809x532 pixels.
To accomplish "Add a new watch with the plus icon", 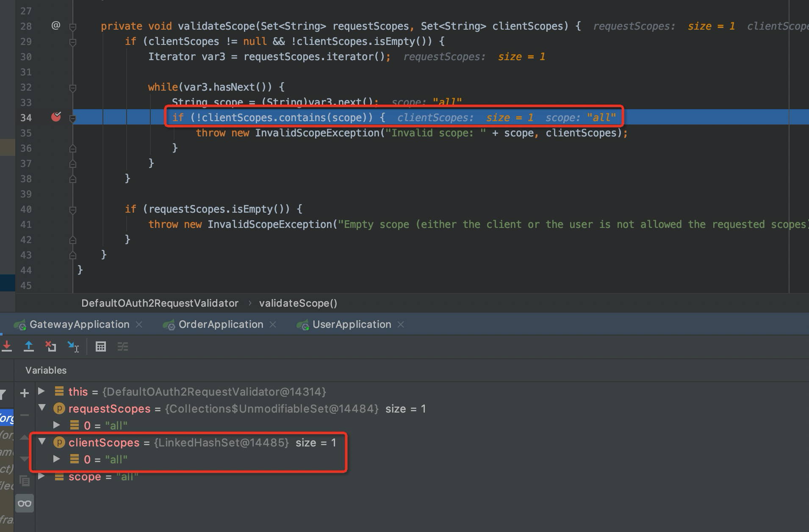I will (x=24, y=393).
